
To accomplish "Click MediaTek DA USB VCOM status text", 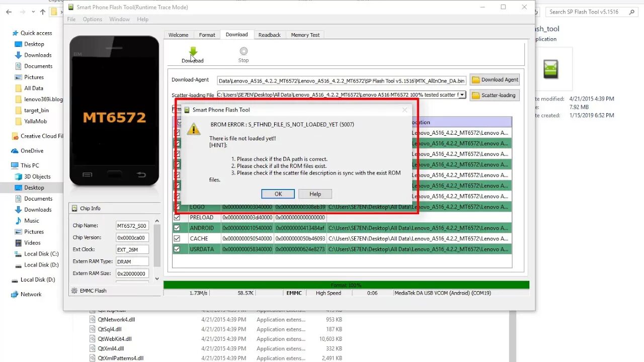I will [x=443, y=293].
